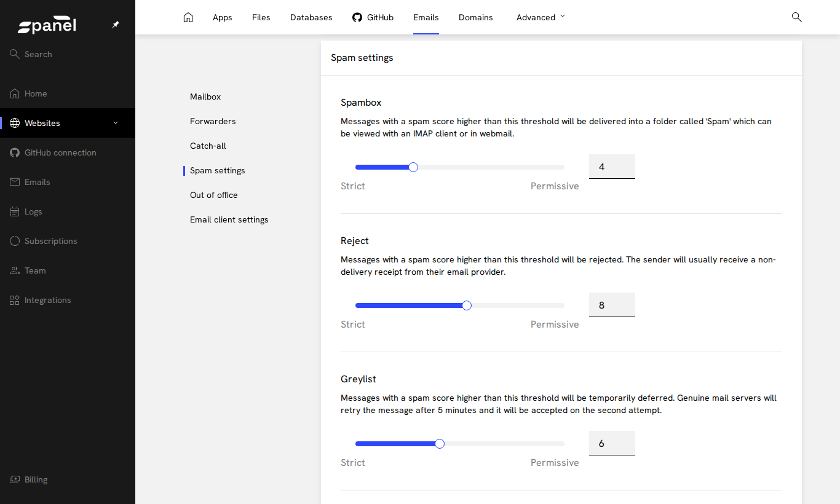Open the Databases tab
Viewport: 840px width, 504px height.
point(311,17)
